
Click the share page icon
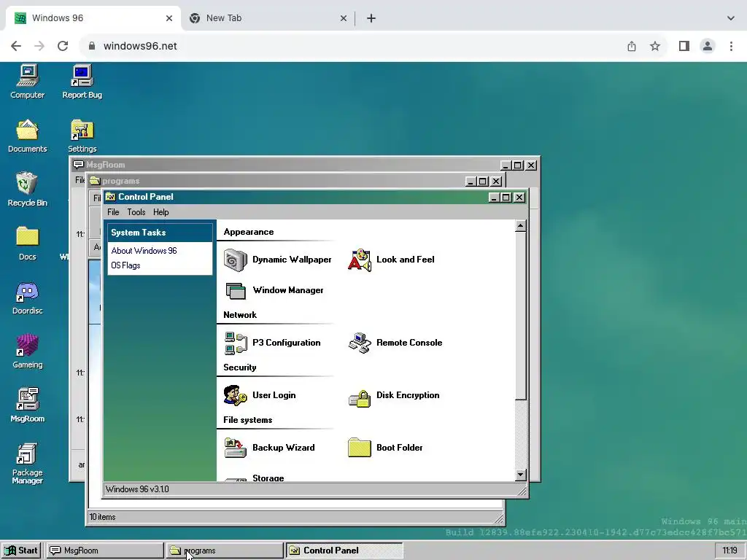tap(632, 46)
